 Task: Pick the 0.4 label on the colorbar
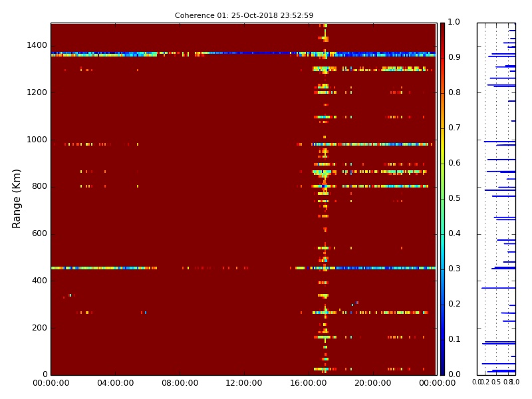[454, 233]
